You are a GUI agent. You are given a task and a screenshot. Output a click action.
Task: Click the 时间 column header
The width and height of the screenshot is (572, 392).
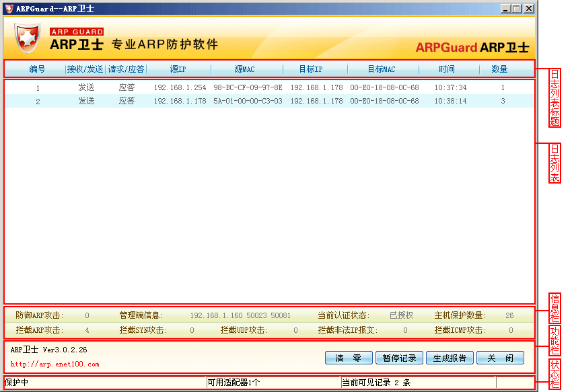447,69
